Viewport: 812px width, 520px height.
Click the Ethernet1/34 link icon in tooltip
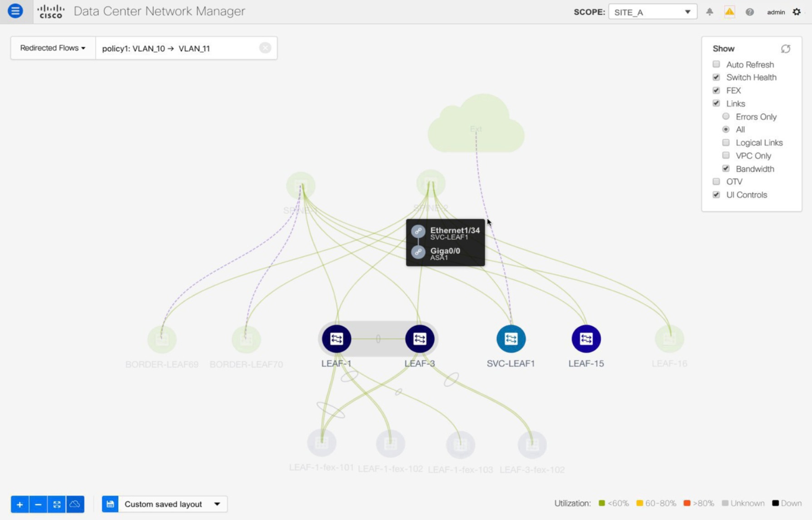(x=418, y=231)
